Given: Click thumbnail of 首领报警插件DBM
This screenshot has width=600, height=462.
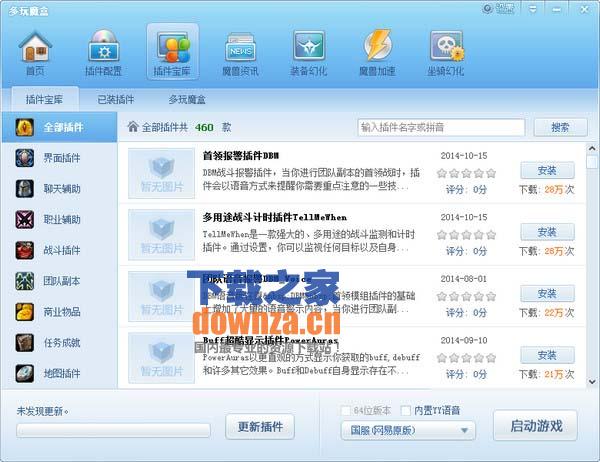Looking at the screenshot, I should coord(161,173).
